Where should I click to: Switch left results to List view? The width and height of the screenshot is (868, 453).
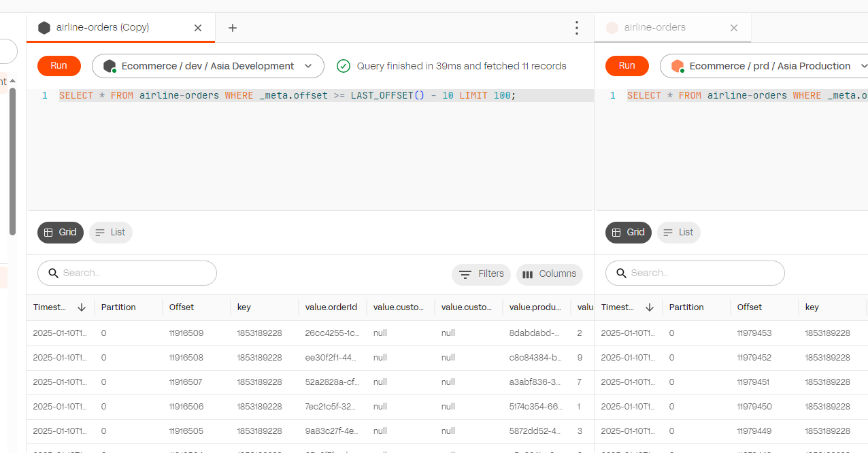coord(111,233)
